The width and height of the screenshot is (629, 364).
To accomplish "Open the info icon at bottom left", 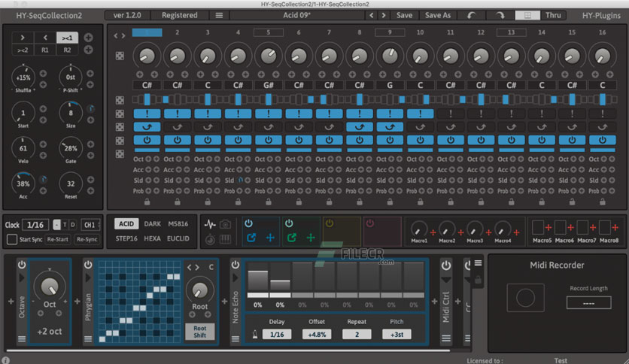I will (x=5, y=360).
